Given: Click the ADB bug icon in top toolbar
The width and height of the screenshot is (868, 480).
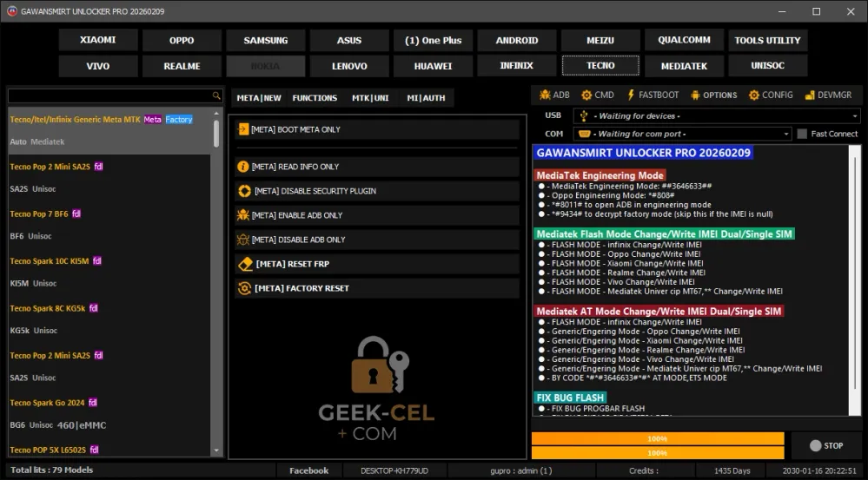Looking at the screenshot, I should 545,95.
